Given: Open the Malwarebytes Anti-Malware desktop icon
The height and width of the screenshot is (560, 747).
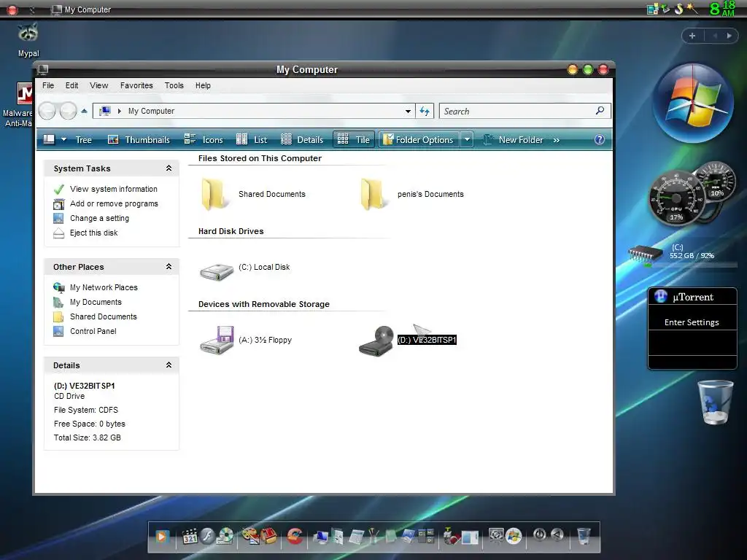Looking at the screenshot, I should [19, 105].
